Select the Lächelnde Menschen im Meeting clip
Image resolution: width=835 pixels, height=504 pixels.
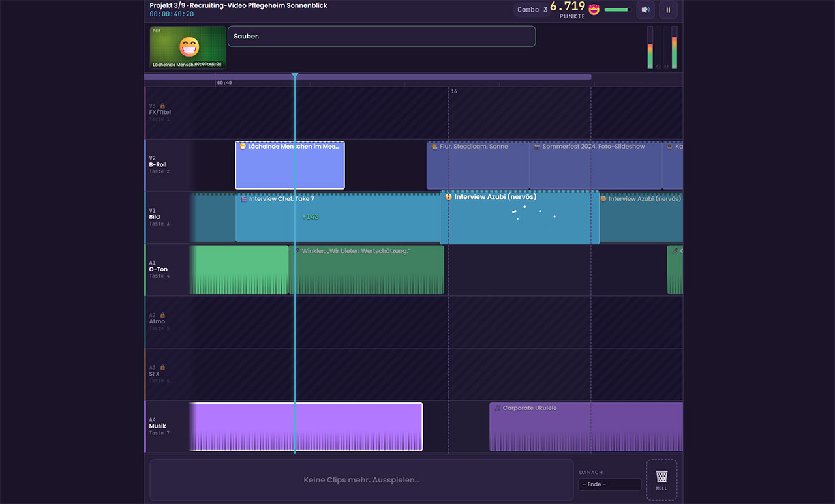point(290,166)
